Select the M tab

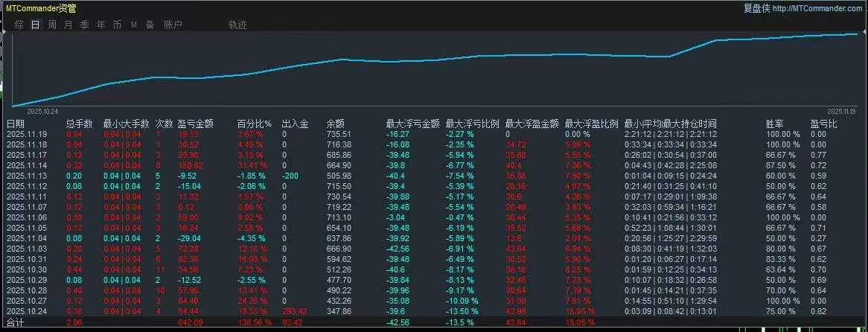(x=134, y=25)
